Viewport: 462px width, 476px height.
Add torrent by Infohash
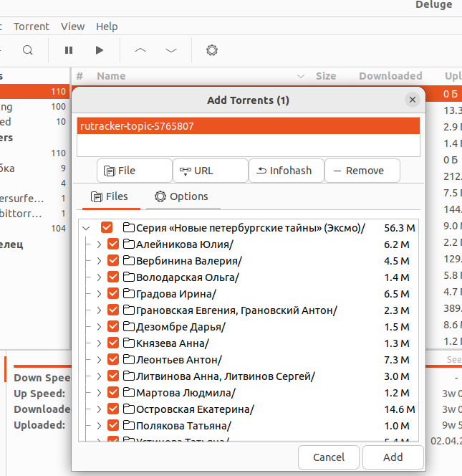pyautogui.click(x=287, y=171)
